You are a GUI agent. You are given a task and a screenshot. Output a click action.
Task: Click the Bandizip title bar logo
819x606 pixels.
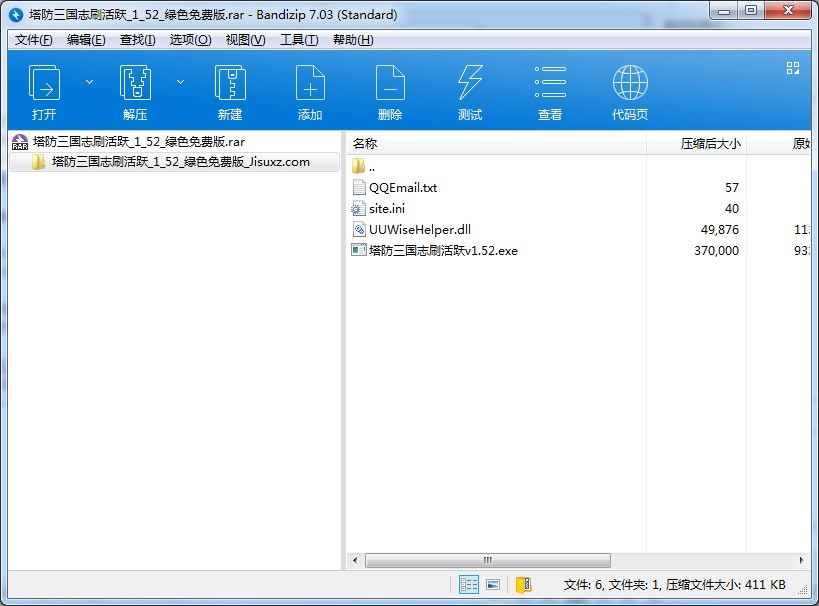click(16, 15)
